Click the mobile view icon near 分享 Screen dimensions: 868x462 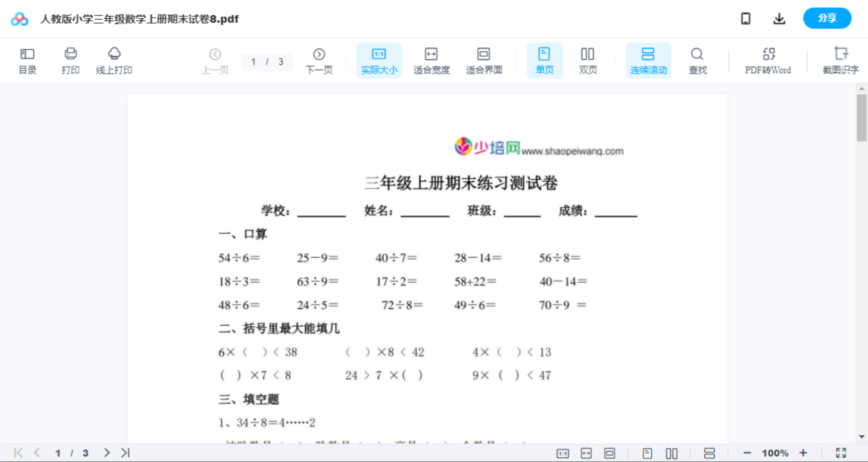point(746,18)
